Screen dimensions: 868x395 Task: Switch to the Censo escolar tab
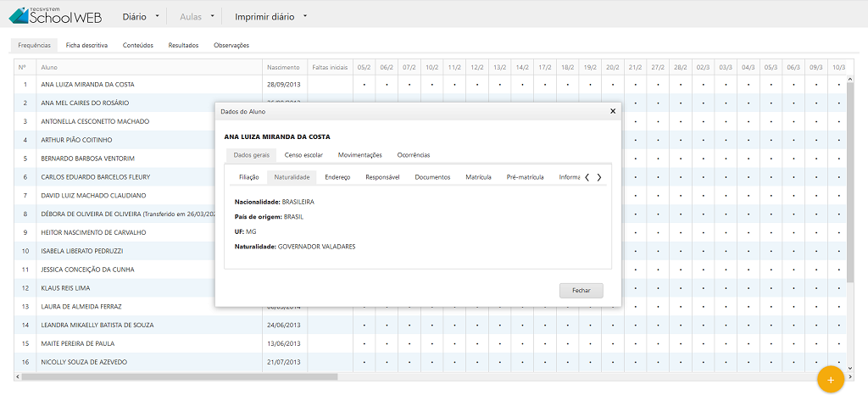(303, 155)
